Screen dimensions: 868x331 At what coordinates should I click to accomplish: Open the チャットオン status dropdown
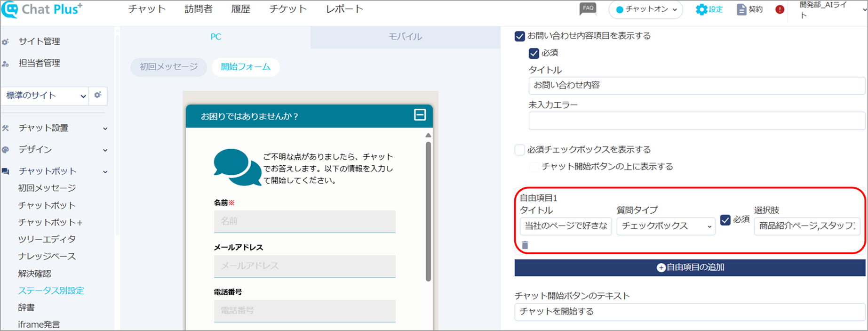pyautogui.click(x=646, y=9)
